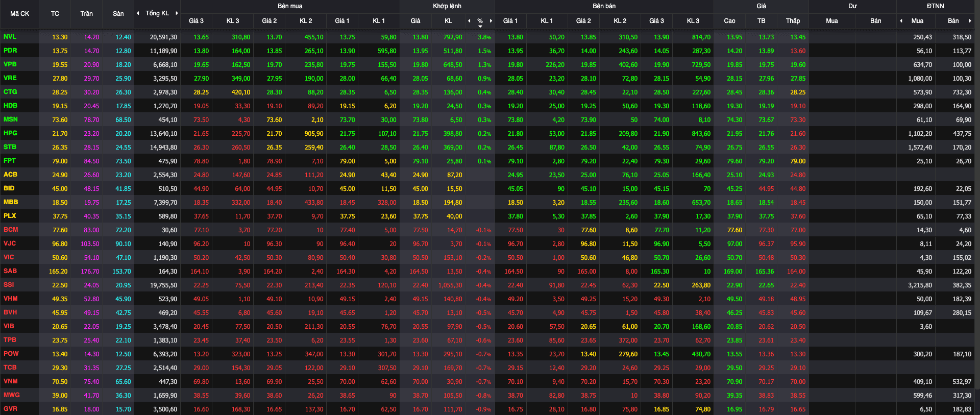
Task: Click the left arrow before ĐTNN Mua header
Action: pos(901,21)
